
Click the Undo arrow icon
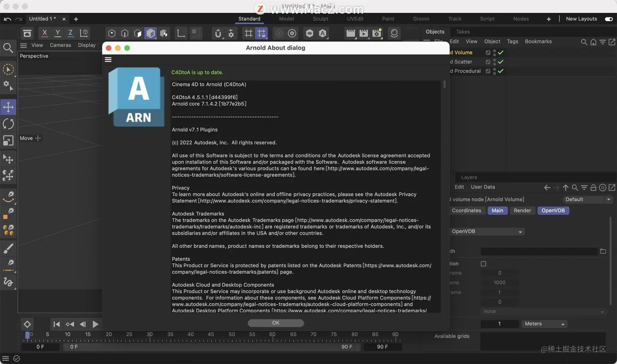[x=7, y=19]
